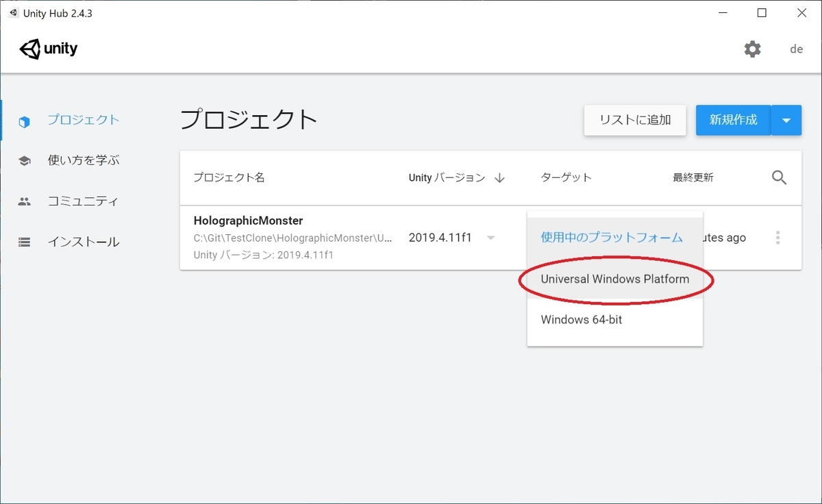Open the 'de' account menu
Image resolution: width=822 pixels, height=504 pixels.
[x=796, y=49]
